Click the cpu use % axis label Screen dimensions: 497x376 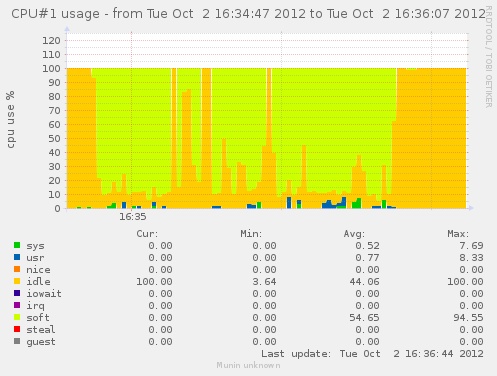10,119
